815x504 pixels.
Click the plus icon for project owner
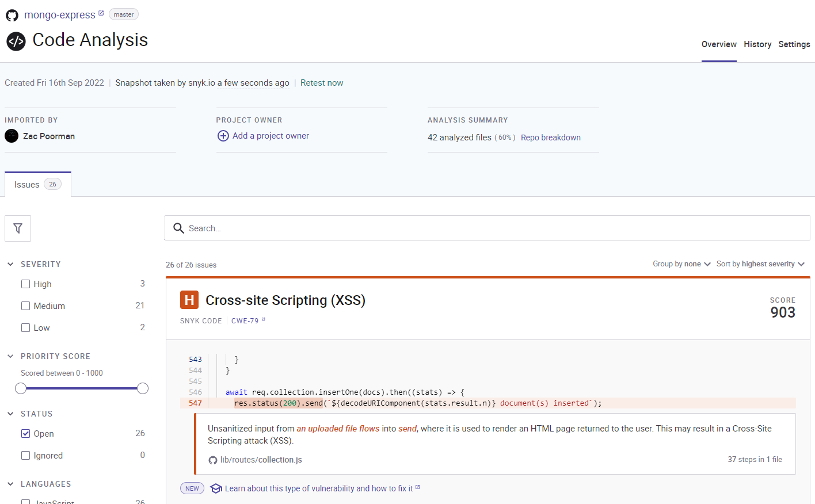click(223, 136)
